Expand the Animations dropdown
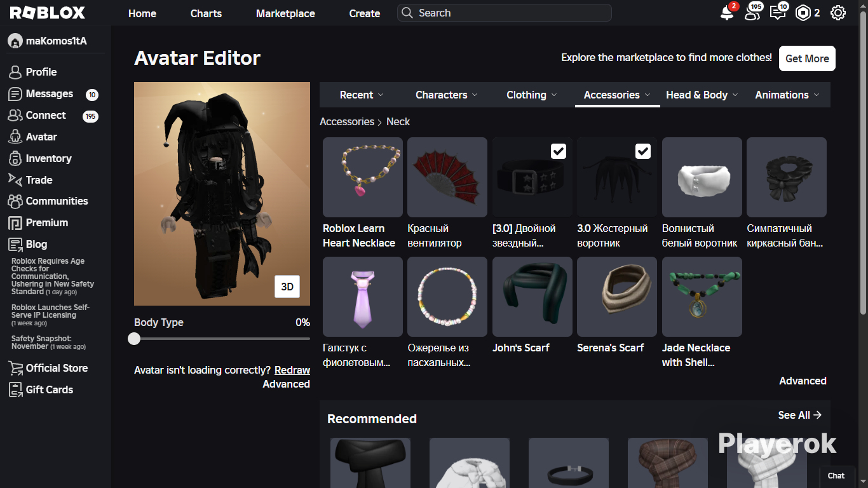This screenshot has width=868, height=488. point(787,95)
